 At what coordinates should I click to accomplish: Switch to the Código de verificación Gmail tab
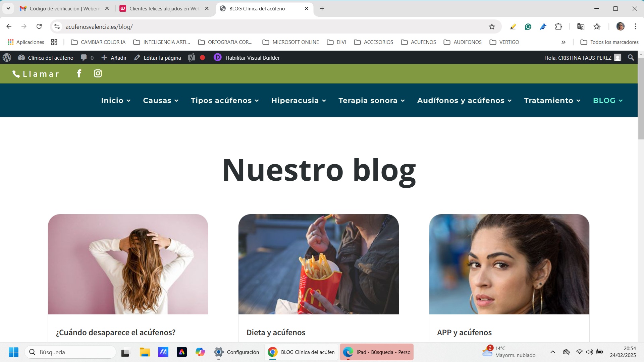[x=64, y=9]
